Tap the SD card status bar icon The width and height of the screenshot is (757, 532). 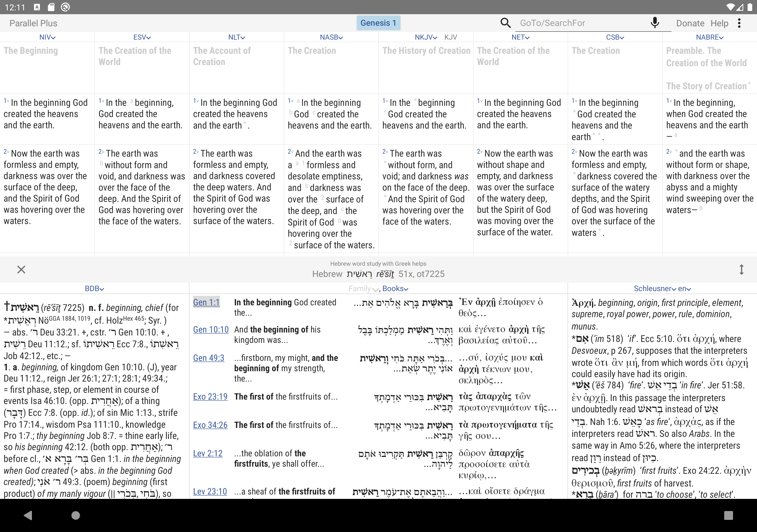51,7
